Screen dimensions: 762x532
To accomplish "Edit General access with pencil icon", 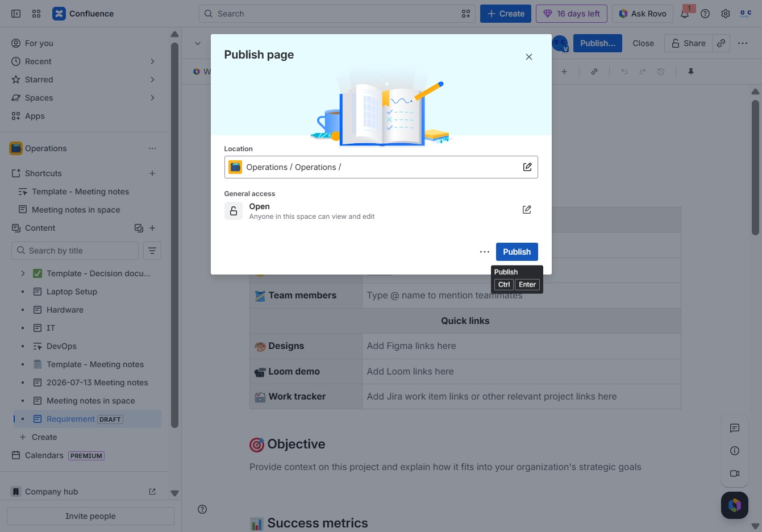I will pos(527,210).
